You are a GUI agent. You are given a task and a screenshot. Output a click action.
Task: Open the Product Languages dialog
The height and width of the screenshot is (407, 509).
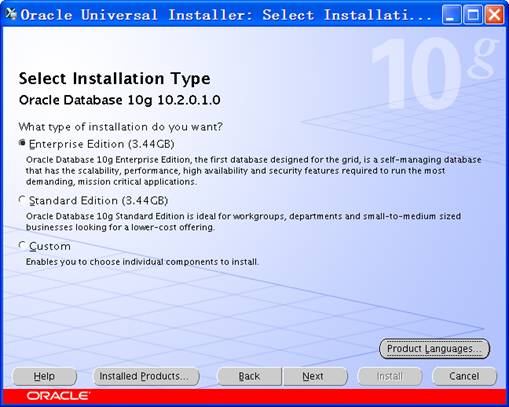[x=434, y=349]
